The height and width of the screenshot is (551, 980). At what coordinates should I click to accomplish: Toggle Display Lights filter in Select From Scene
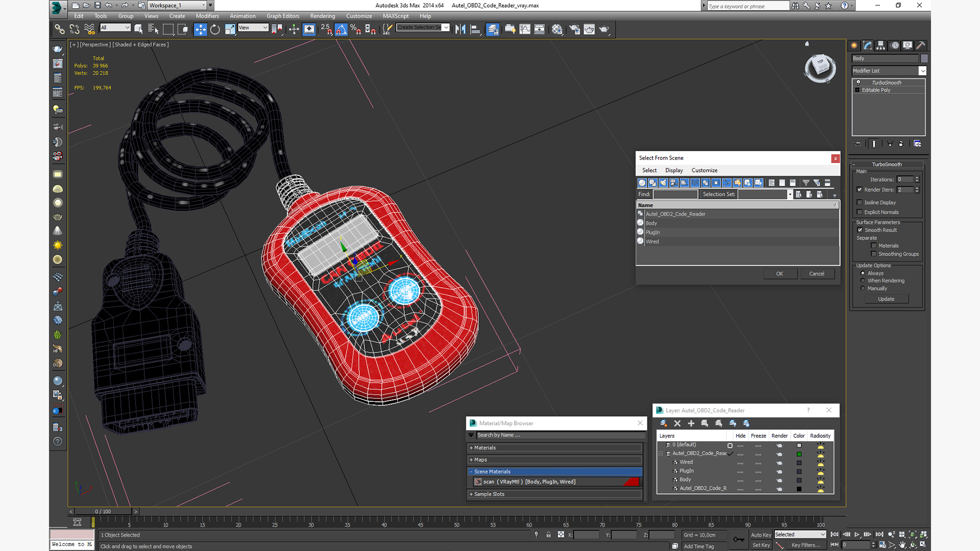664,183
